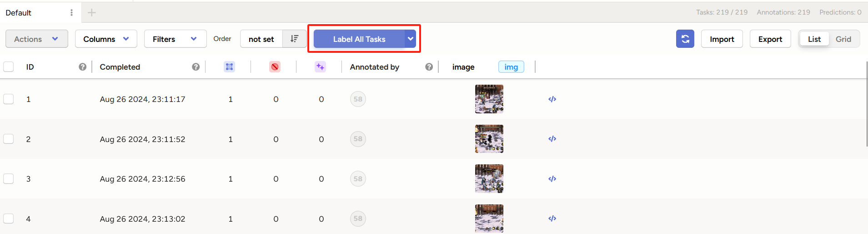Click the refresh data icon button
The height and width of the screenshot is (234, 868).
685,39
